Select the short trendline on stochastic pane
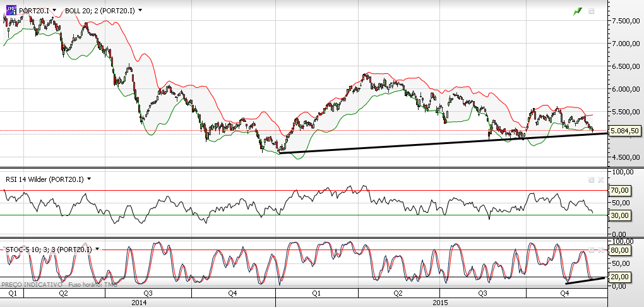This screenshot has width=644, height=307. click(585, 280)
